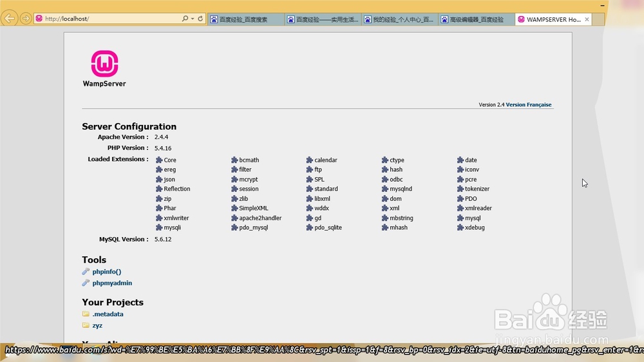Screen dimensions: 644x362
Task: Select PHP version value 5.4.16
Action: (x=163, y=148)
